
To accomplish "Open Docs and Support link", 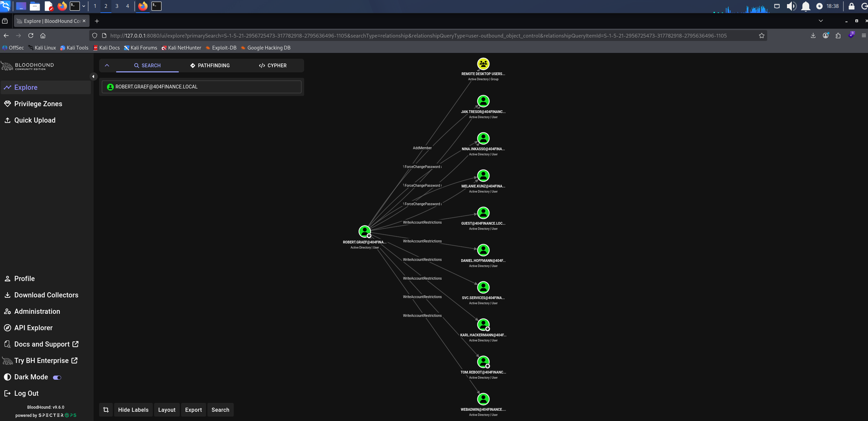I will (x=45, y=344).
